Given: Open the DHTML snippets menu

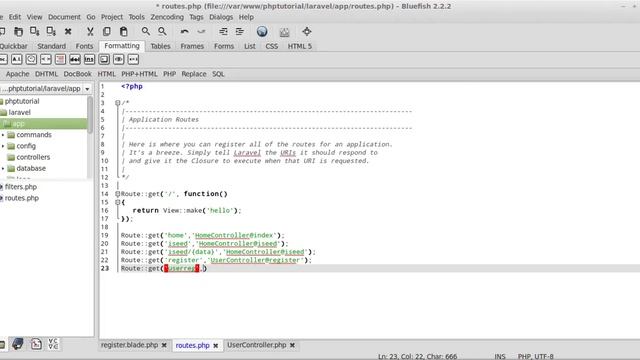Looking at the screenshot, I should point(46,74).
